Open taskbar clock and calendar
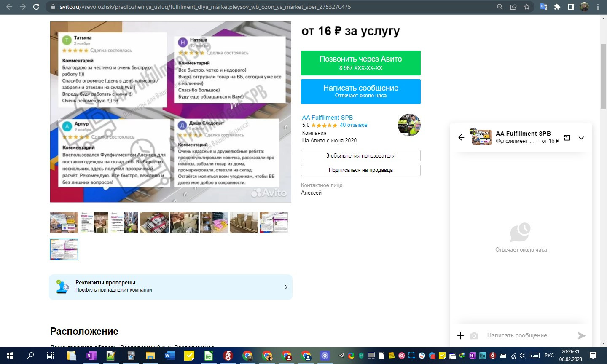 (x=571, y=356)
